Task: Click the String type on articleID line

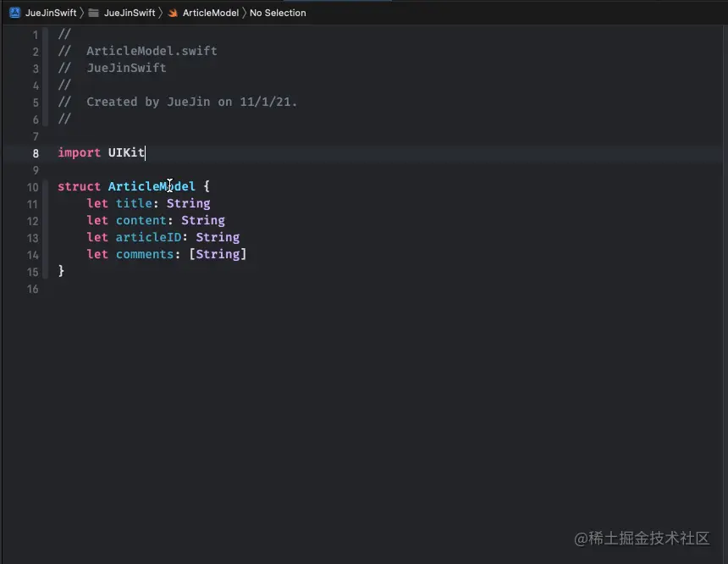Action: tap(218, 237)
